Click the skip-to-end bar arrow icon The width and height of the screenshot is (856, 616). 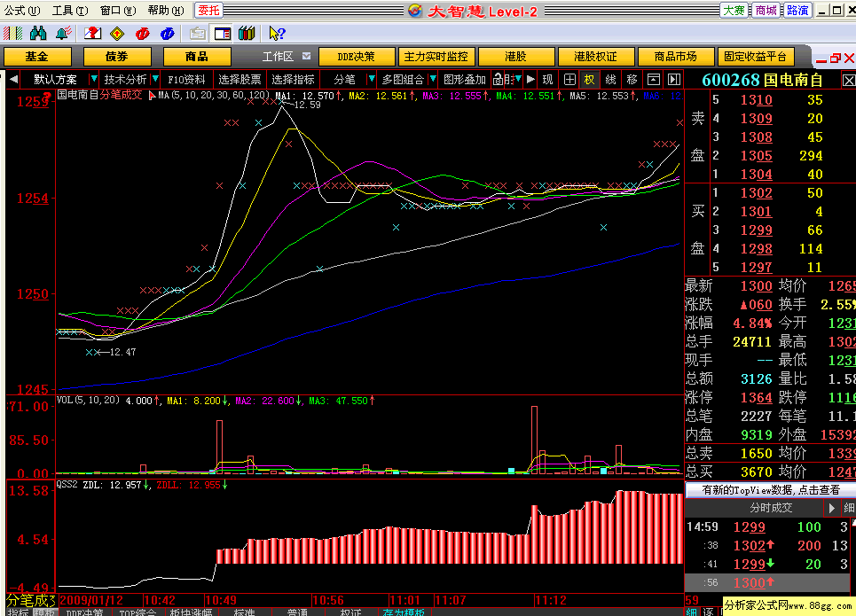pyautogui.click(x=674, y=80)
